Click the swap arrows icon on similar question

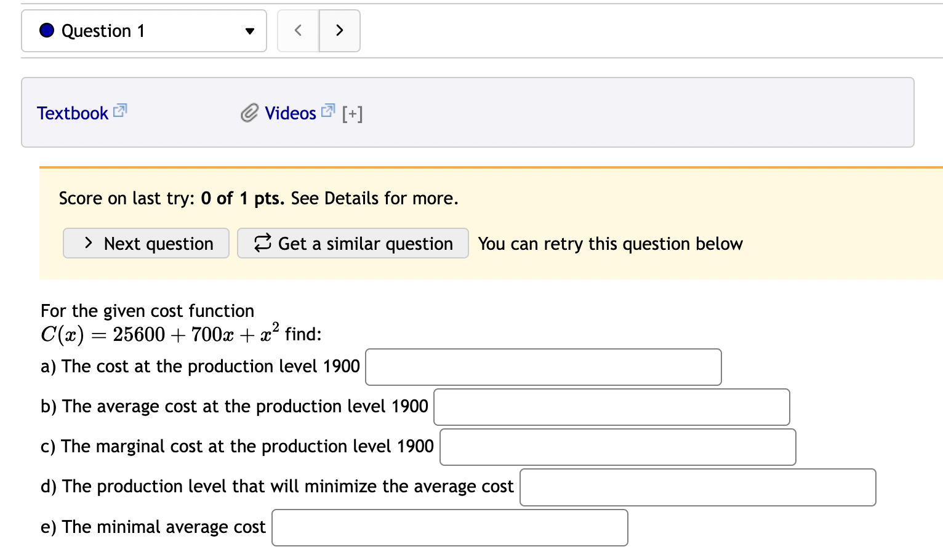(x=263, y=243)
